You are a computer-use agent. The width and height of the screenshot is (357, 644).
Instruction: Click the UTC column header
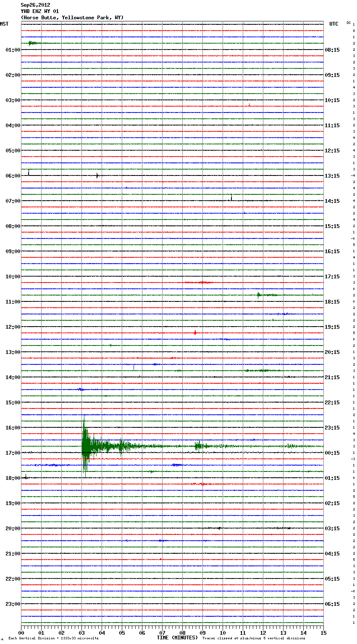click(334, 24)
